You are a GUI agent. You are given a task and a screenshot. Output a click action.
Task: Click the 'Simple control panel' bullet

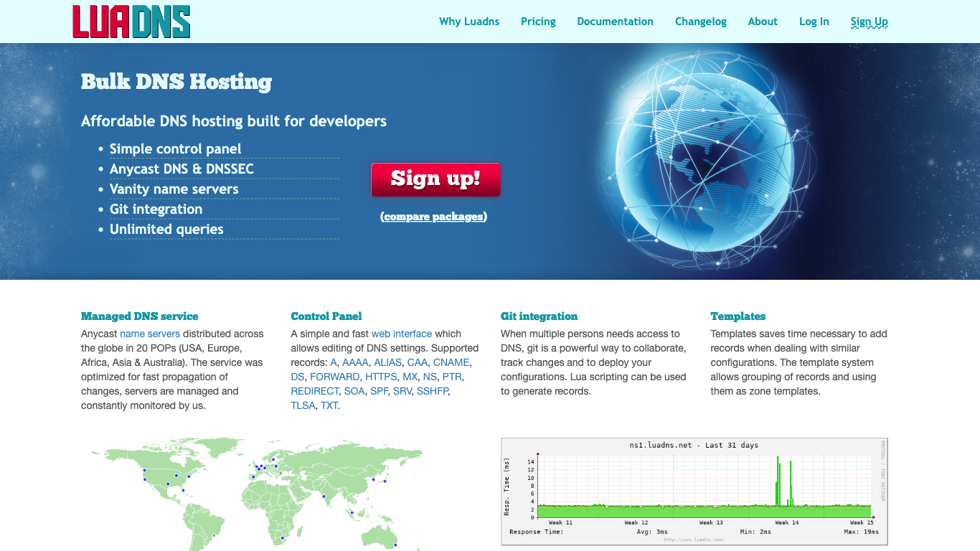click(x=175, y=149)
